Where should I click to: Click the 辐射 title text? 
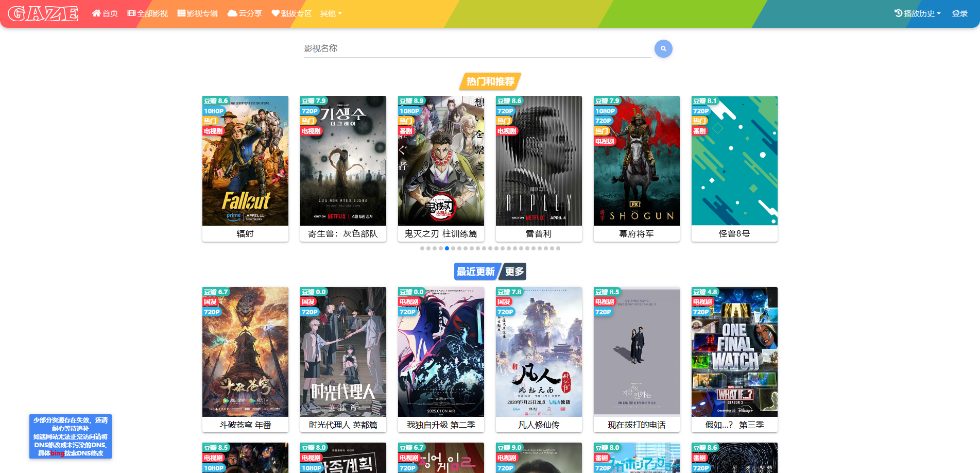click(x=245, y=233)
